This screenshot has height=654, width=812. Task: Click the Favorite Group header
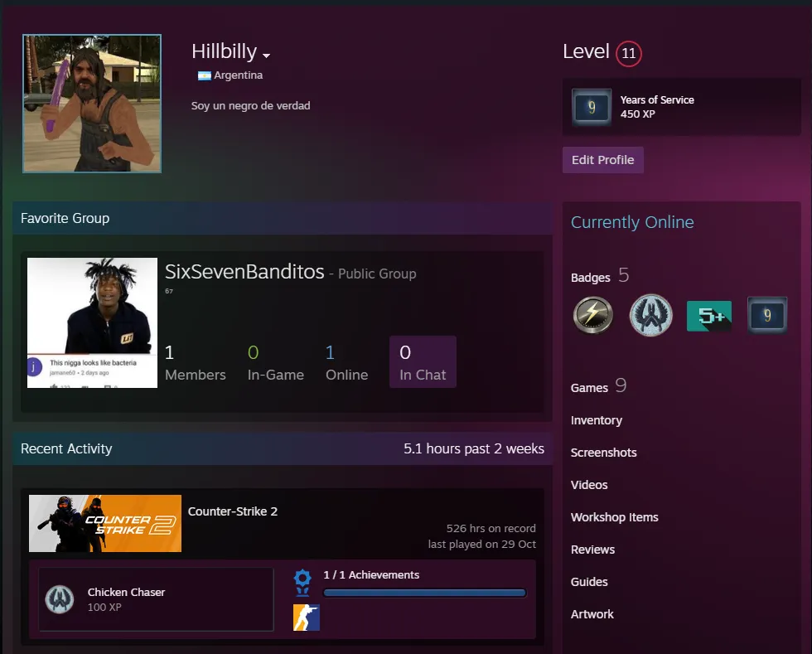click(x=65, y=218)
